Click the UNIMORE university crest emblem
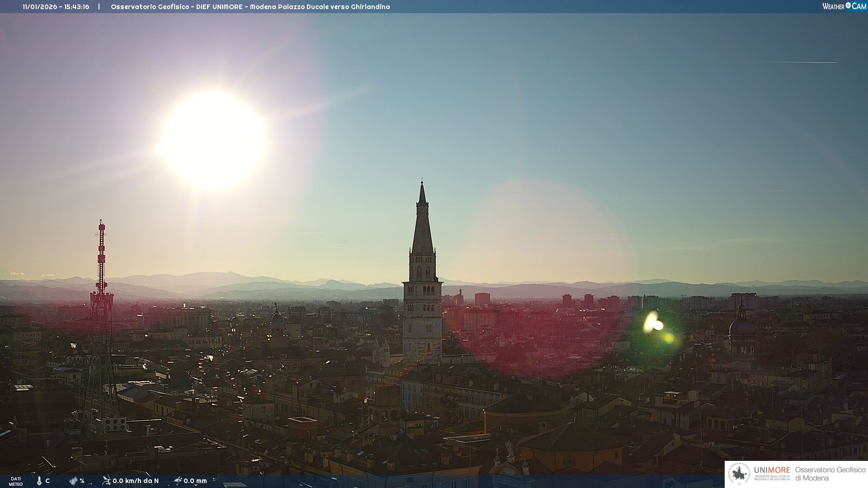 tap(740, 474)
